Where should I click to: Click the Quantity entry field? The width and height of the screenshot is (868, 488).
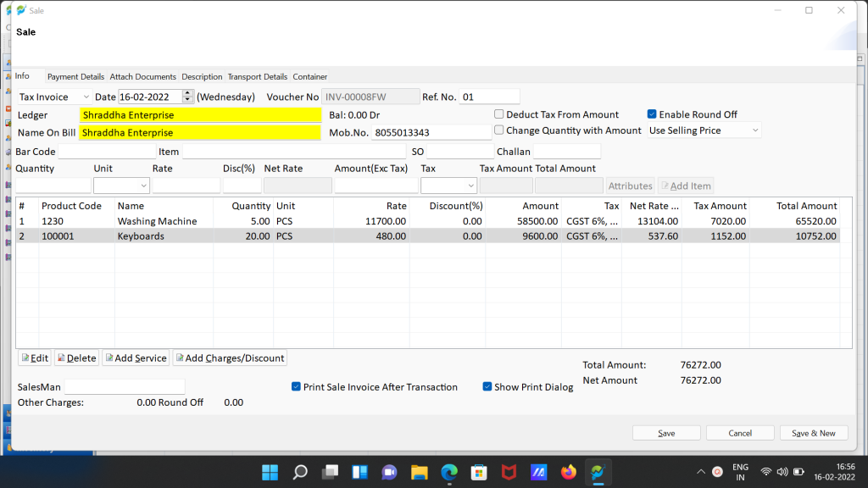pyautogui.click(x=53, y=186)
